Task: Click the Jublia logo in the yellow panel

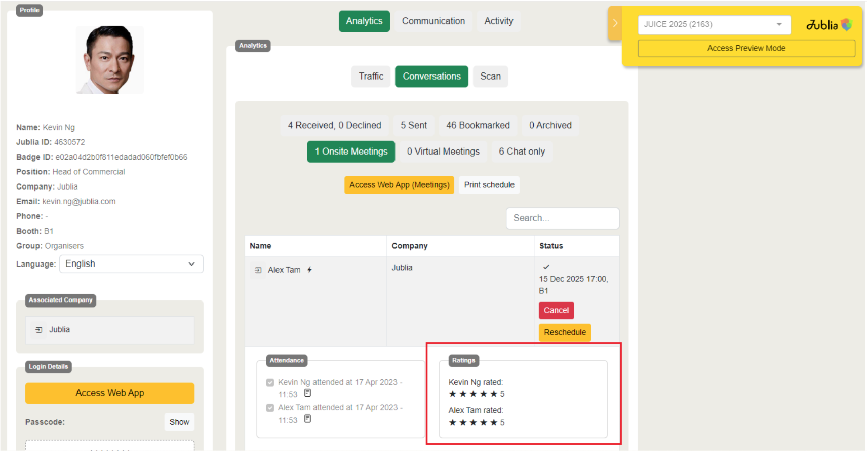Action: 829,24
